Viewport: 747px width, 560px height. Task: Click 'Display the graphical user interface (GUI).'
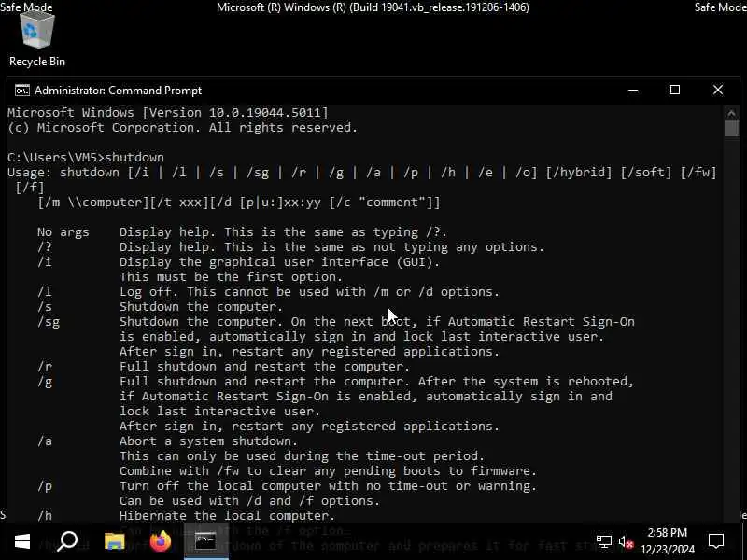[279, 262]
